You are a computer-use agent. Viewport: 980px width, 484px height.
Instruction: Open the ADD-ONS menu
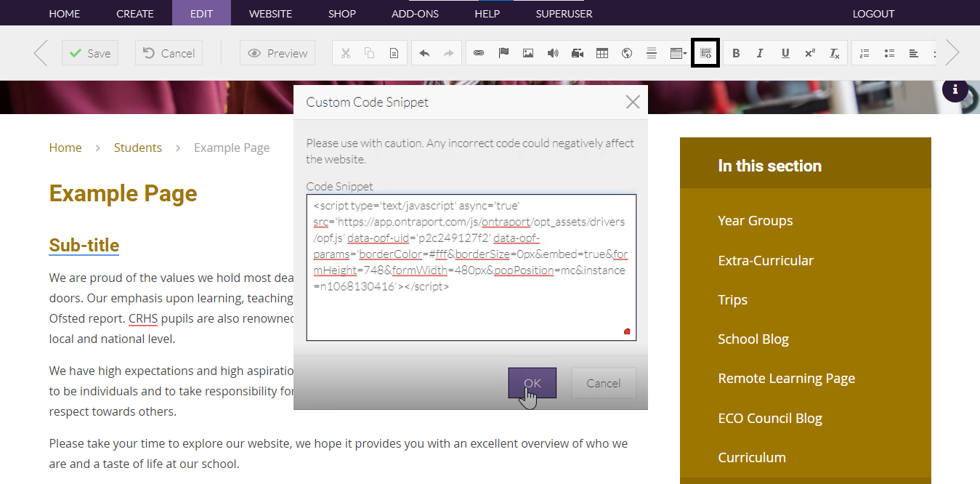(x=415, y=12)
